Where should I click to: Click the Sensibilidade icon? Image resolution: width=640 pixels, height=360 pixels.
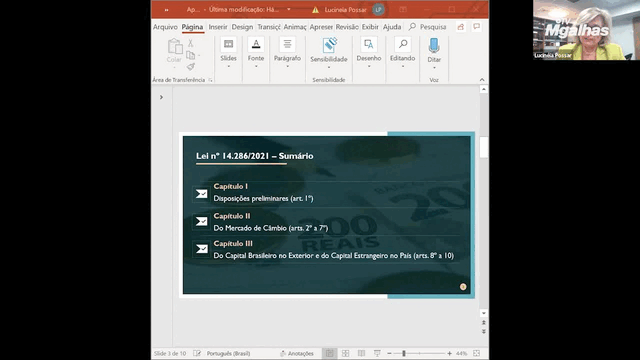coord(329,45)
